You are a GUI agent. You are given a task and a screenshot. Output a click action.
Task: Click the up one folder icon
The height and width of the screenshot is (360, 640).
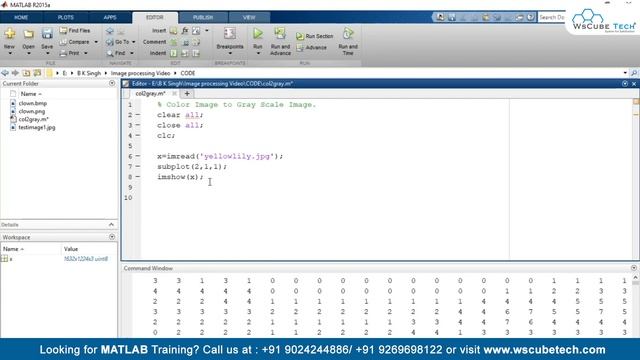27,73
